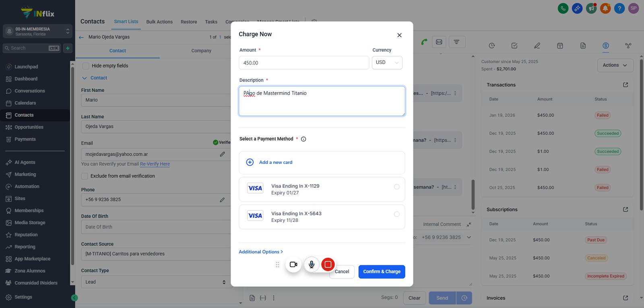Open the 00-IN-MEMBRESIA account switcher
Image resolution: width=644 pixels, height=308 pixels.
pyautogui.click(x=37, y=31)
